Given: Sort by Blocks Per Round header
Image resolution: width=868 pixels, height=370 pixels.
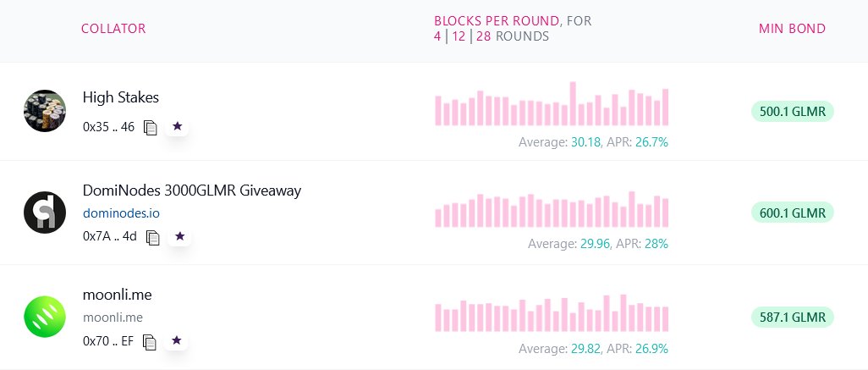Looking at the screenshot, I should click(497, 21).
